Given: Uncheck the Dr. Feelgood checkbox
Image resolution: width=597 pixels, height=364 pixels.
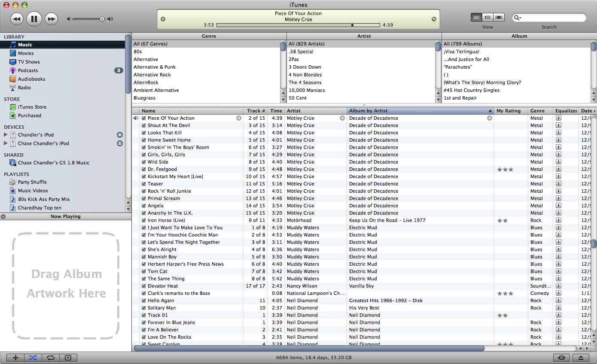Looking at the screenshot, I should coord(144,169).
